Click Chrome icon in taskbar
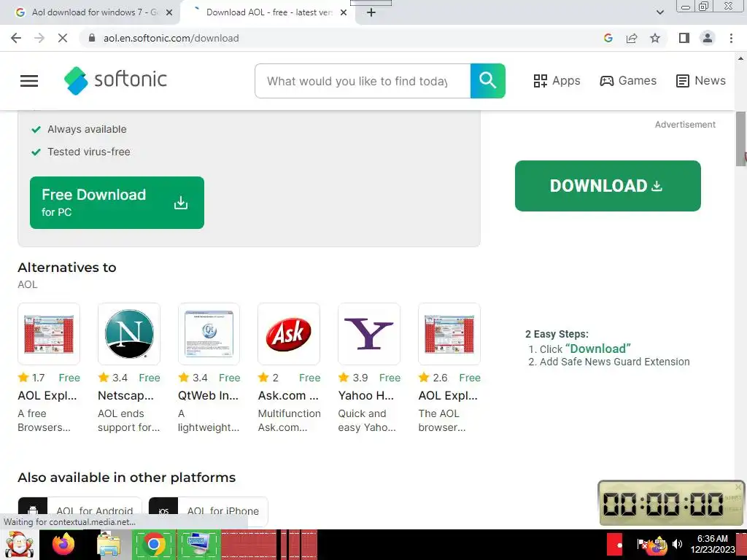747x560 pixels. point(154,545)
